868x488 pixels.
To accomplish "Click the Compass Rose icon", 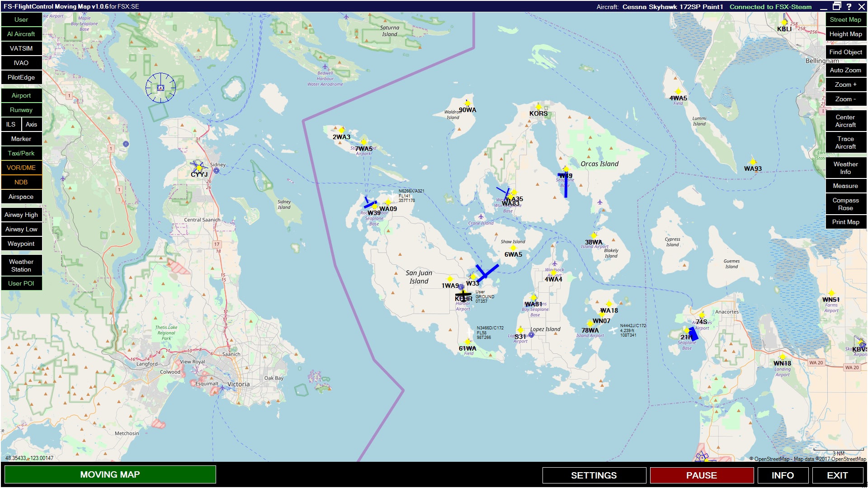I will [x=845, y=205].
